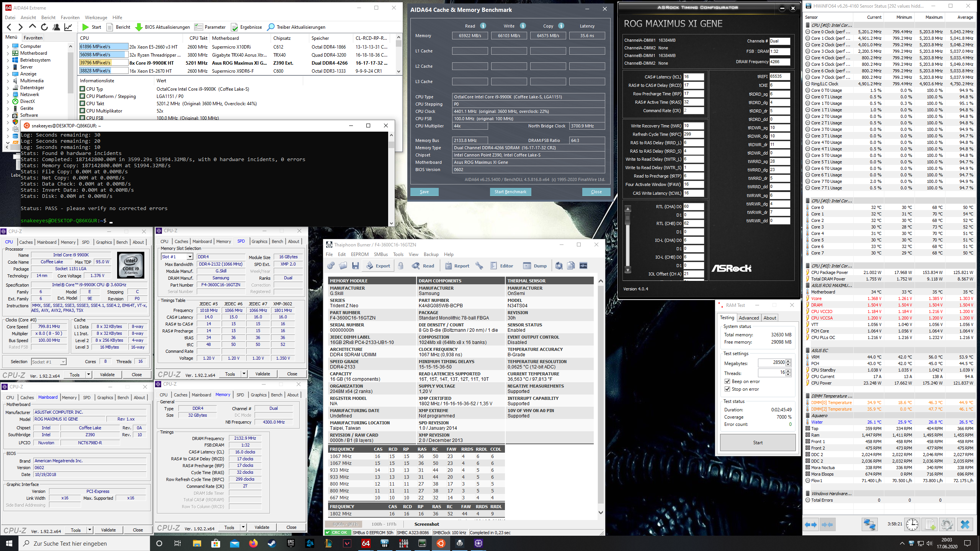Click Start Benchmark button in AIDA64
Screen dimensions: 980x551
pos(510,192)
